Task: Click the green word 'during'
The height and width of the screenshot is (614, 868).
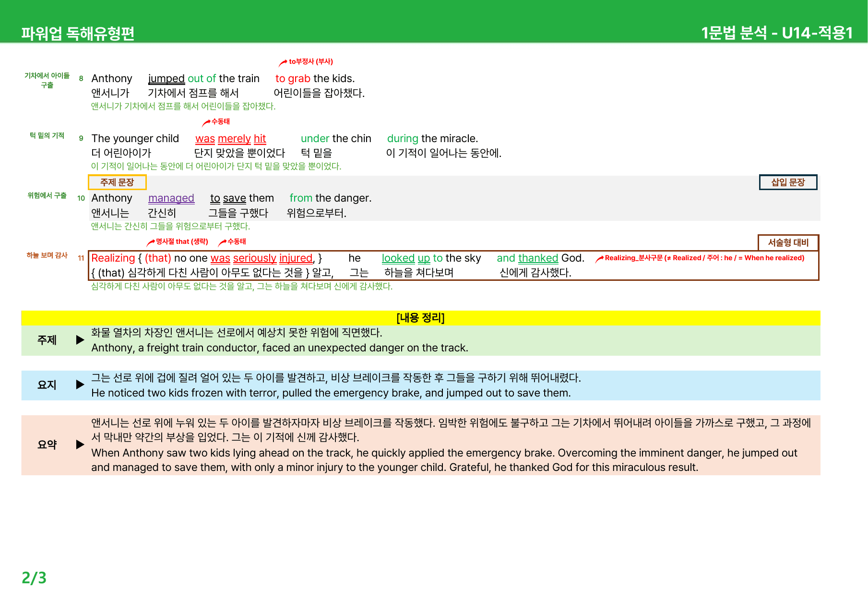Action: 403,139
